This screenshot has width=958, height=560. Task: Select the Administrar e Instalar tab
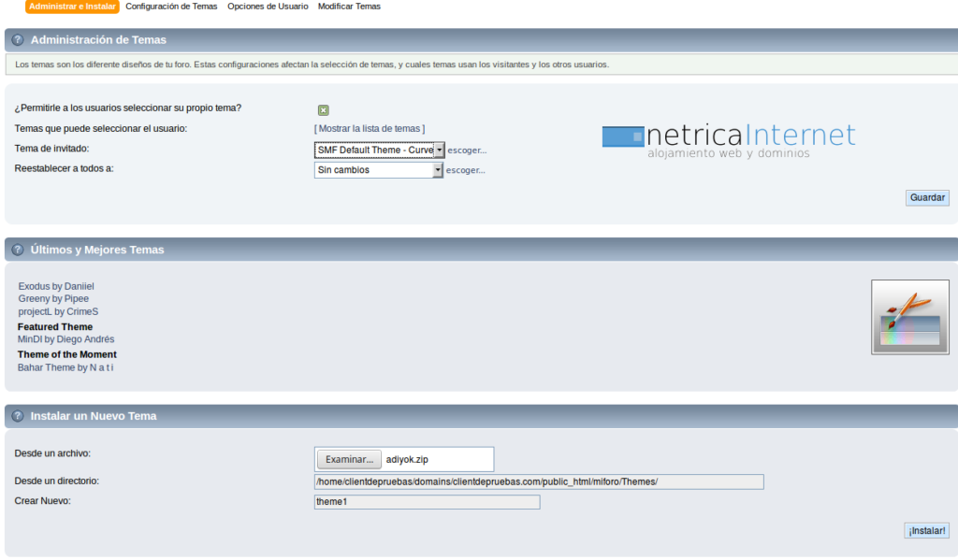[72, 7]
